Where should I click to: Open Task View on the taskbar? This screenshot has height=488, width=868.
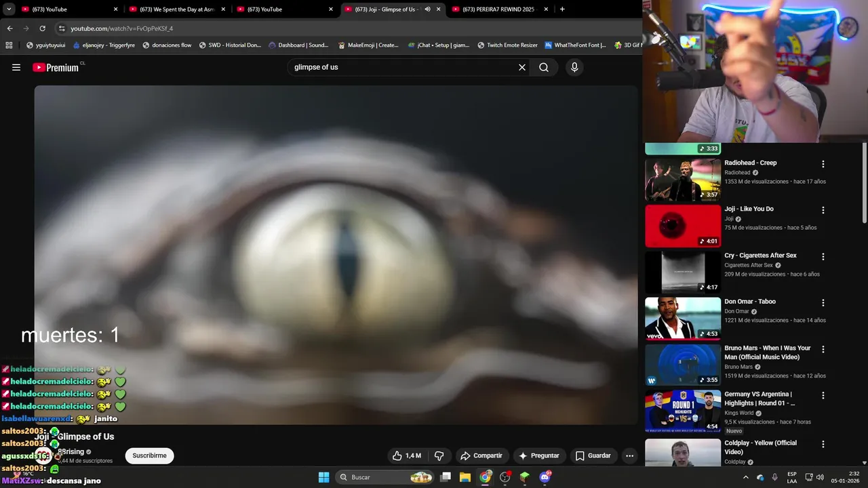click(446, 477)
